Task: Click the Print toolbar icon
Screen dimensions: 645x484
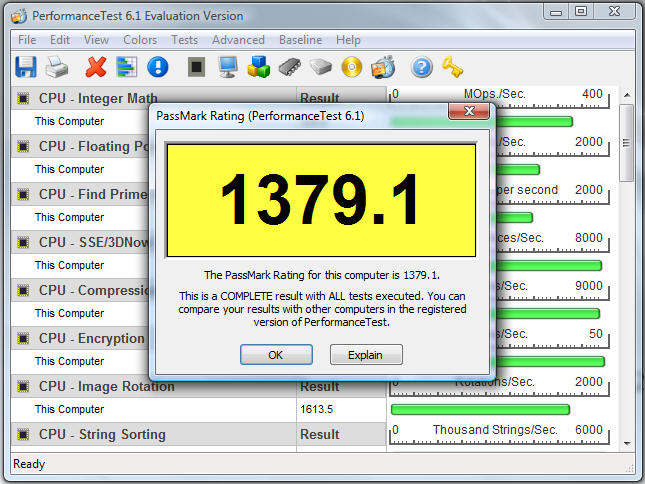Action: click(x=57, y=67)
